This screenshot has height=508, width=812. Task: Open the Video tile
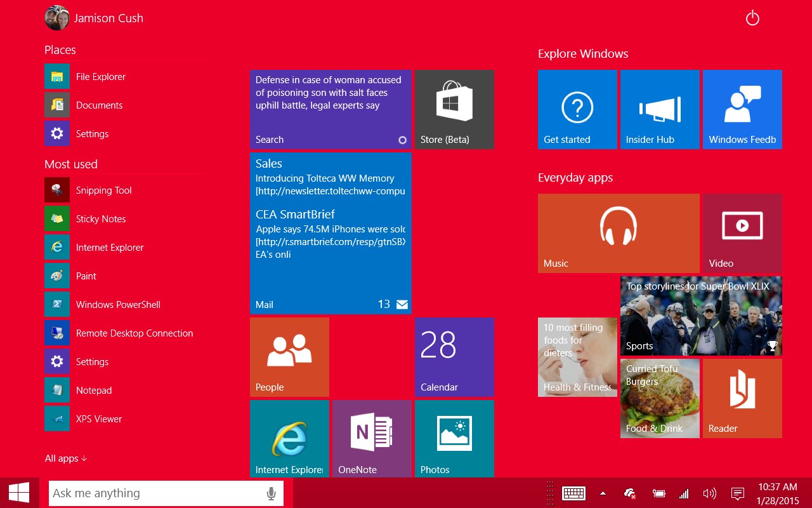point(742,233)
